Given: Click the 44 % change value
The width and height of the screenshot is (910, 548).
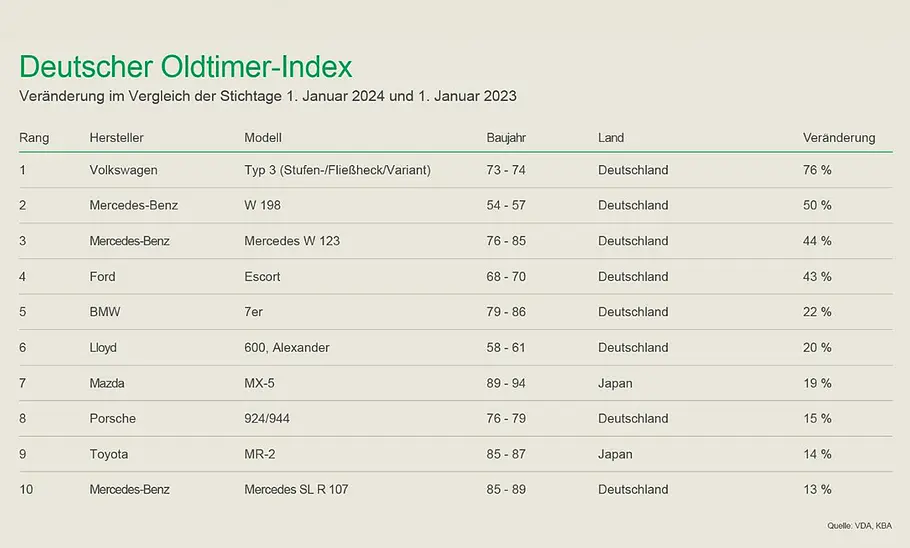Looking at the screenshot, I should (817, 241).
